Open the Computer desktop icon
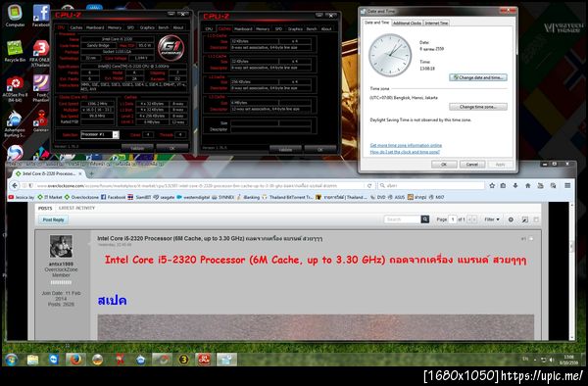This screenshot has height=386, width=588. 15,16
